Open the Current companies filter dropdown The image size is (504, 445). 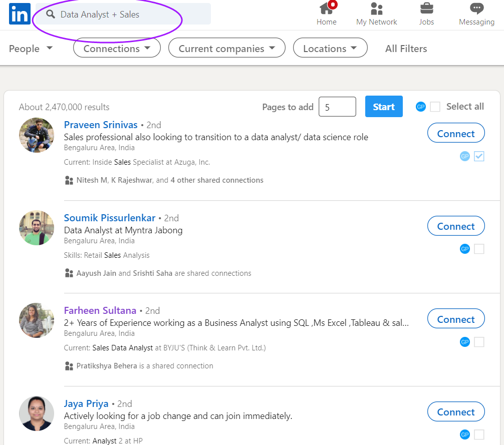(x=226, y=48)
